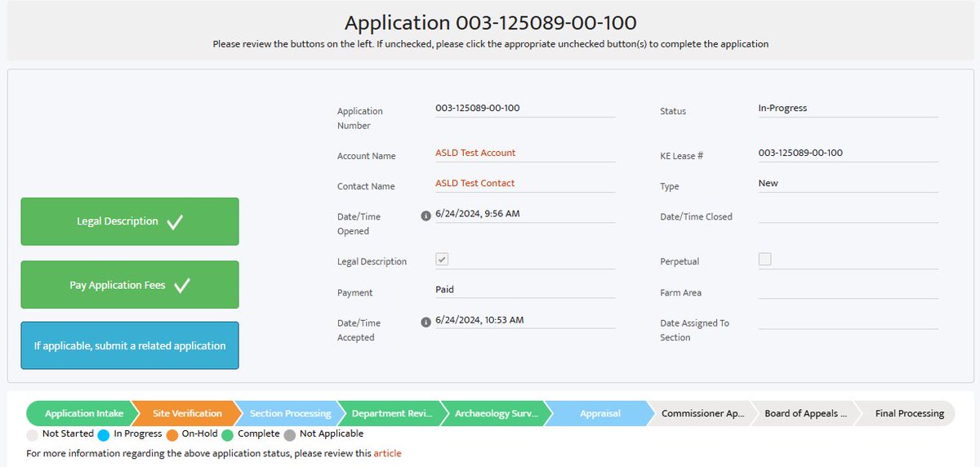Image resolution: width=980 pixels, height=467 pixels.
Task: Click If applicable, submit a related application
Action: (130, 345)
